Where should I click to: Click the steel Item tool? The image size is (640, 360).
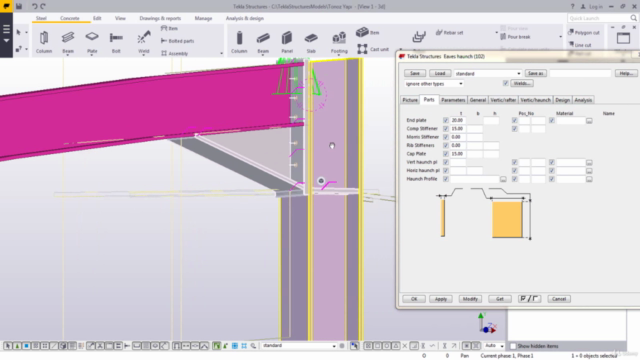[169, 29]
